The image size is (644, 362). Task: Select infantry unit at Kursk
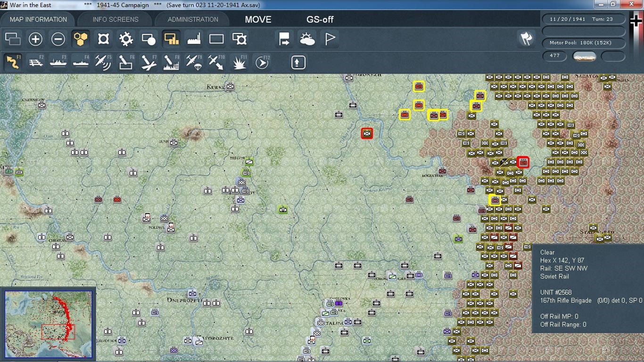pos(230,86)
